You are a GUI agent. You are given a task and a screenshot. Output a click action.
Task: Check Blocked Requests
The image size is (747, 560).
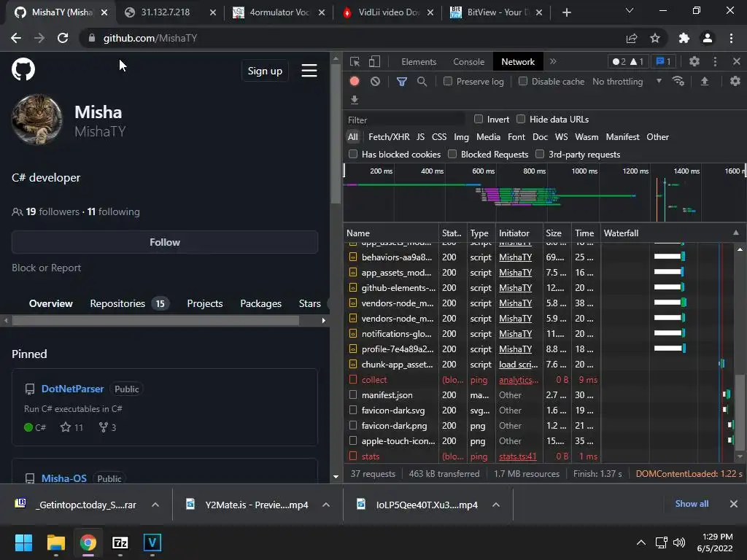coord(452,154)
